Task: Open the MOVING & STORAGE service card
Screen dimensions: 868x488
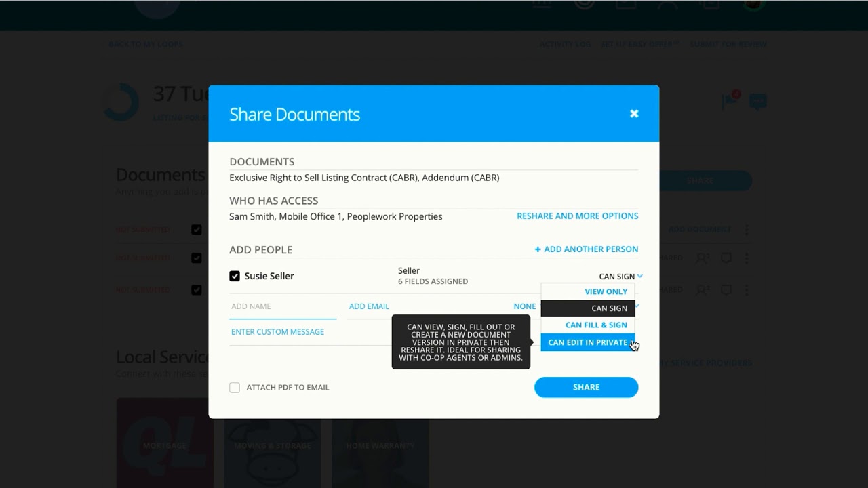Action: click(273, 443)
